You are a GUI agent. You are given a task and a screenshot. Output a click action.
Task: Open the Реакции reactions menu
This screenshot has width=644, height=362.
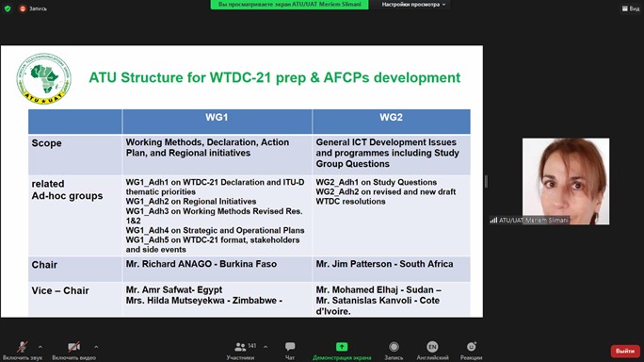[x=471, y=351]
